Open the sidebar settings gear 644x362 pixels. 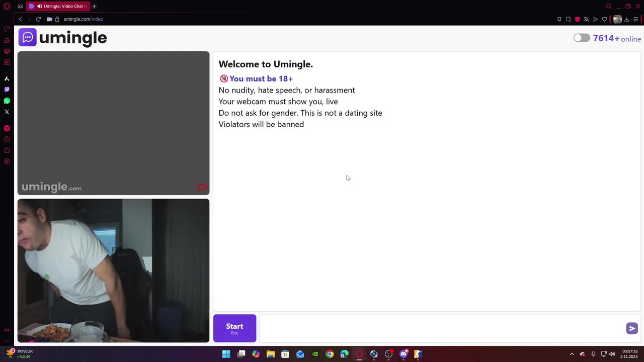click(x=7, y=161)
